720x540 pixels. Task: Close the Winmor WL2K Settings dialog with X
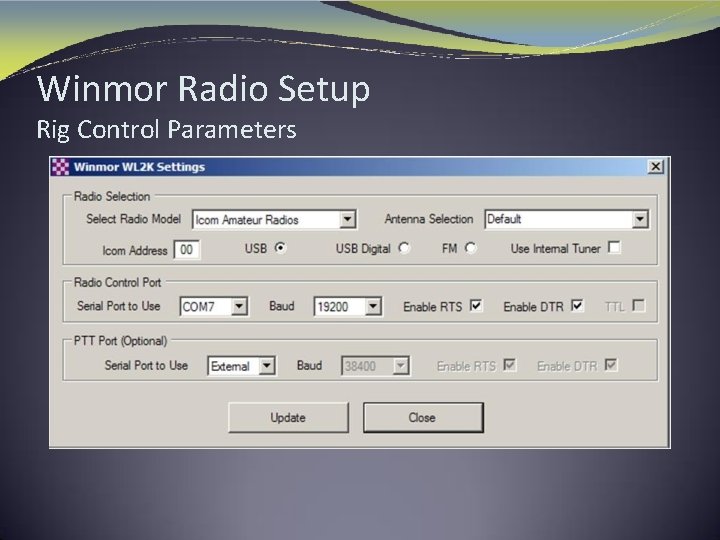[x=655, y=166]
